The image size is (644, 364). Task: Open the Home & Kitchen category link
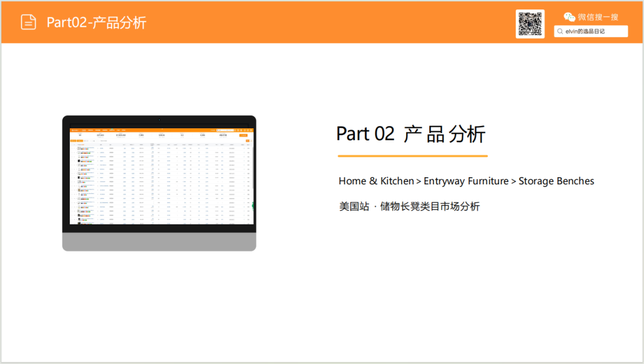pos(376,181)
